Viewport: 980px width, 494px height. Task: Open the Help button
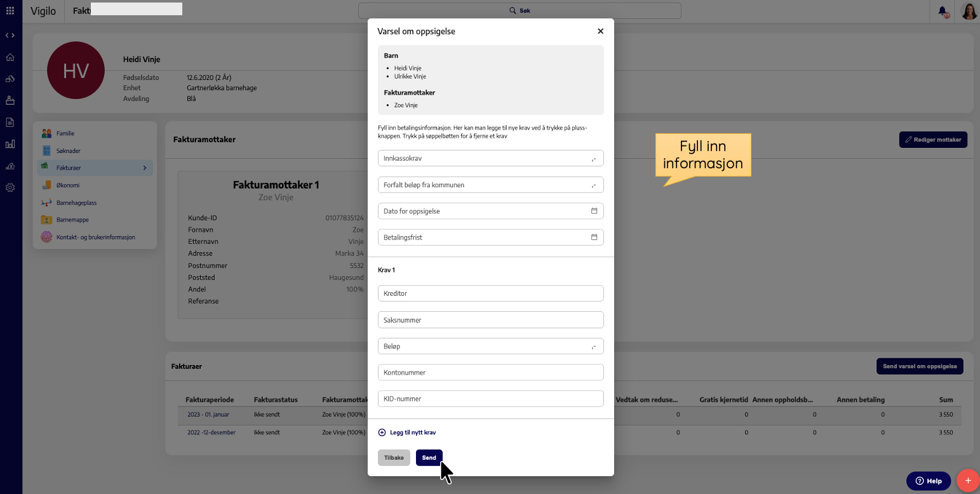pos(929,481)
